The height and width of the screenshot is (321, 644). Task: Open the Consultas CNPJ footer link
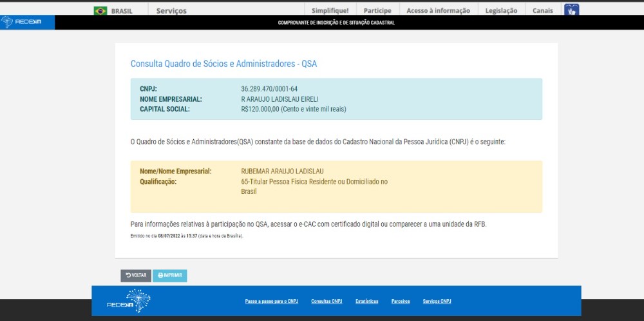coord(327,301)
